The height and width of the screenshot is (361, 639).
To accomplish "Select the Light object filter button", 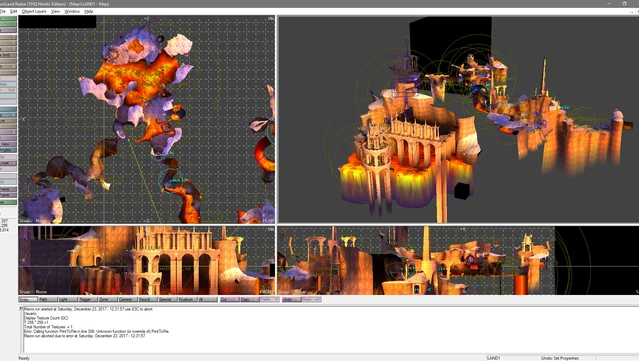I will coord(67,299).
